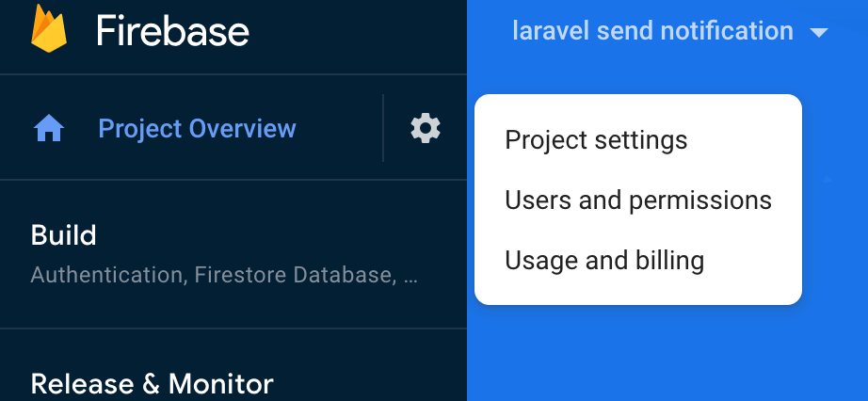Choose Users and permissions menu entry
The image size is (868, 401).
click(637, 200)
